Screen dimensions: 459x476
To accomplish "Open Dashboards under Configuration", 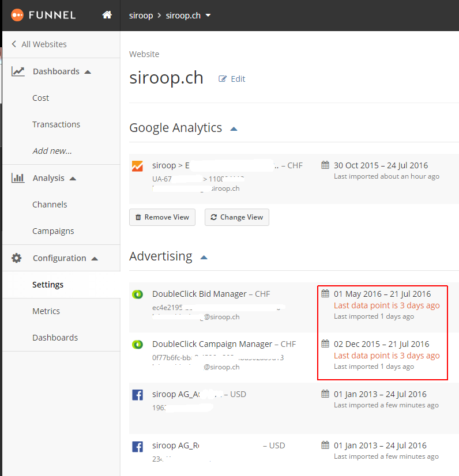I will point(55,338).
